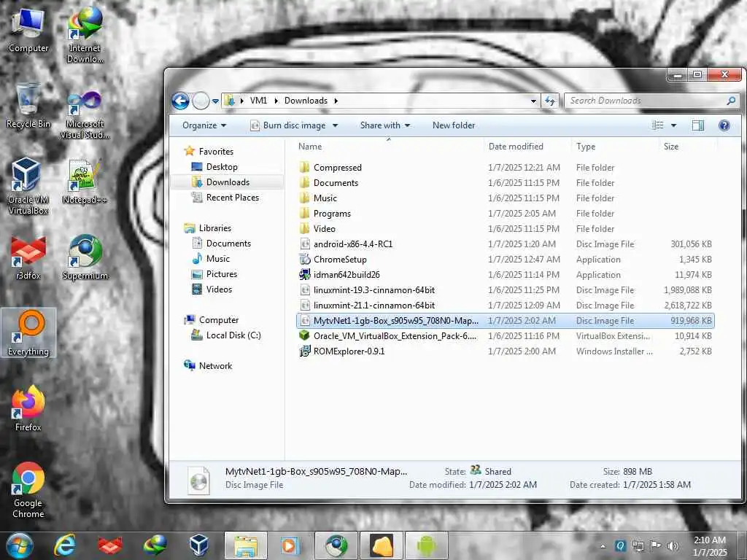This screenshot has width=747, height=560.
Task: Open the change view options dropdown arrow
Action: [673, 125]
